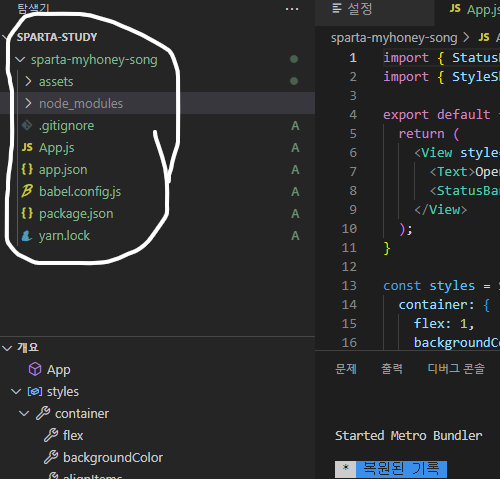Click the backgroundColor wrench icon in outline
Viewport: 500px width, 479px height.
tap(51, 457)
